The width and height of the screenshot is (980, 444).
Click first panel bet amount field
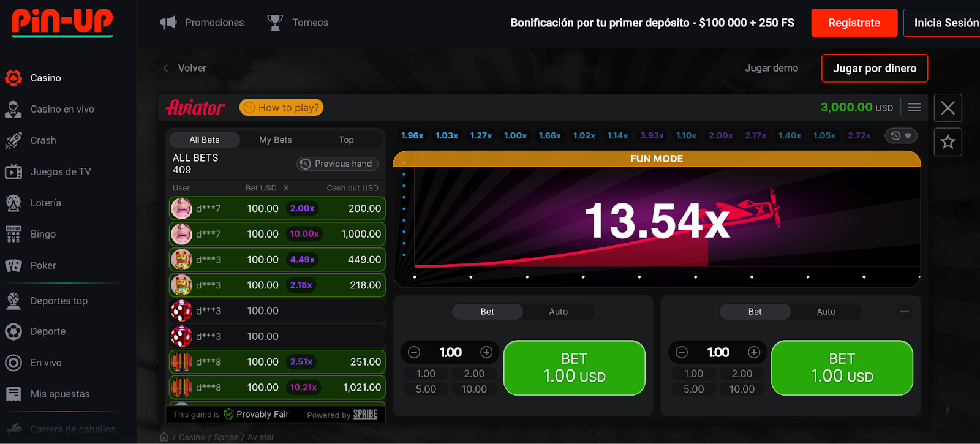tap(450, 352)
